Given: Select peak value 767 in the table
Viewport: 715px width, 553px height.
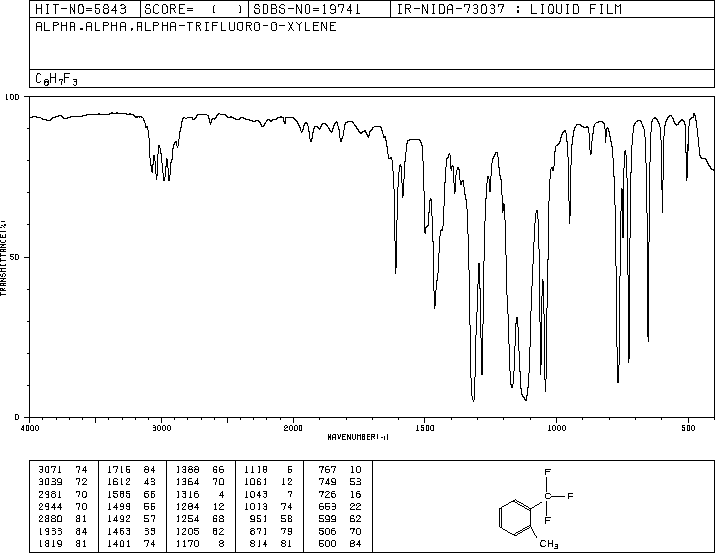Looking at the screenshot, I should pyautogui.click(x=327, y=469).
